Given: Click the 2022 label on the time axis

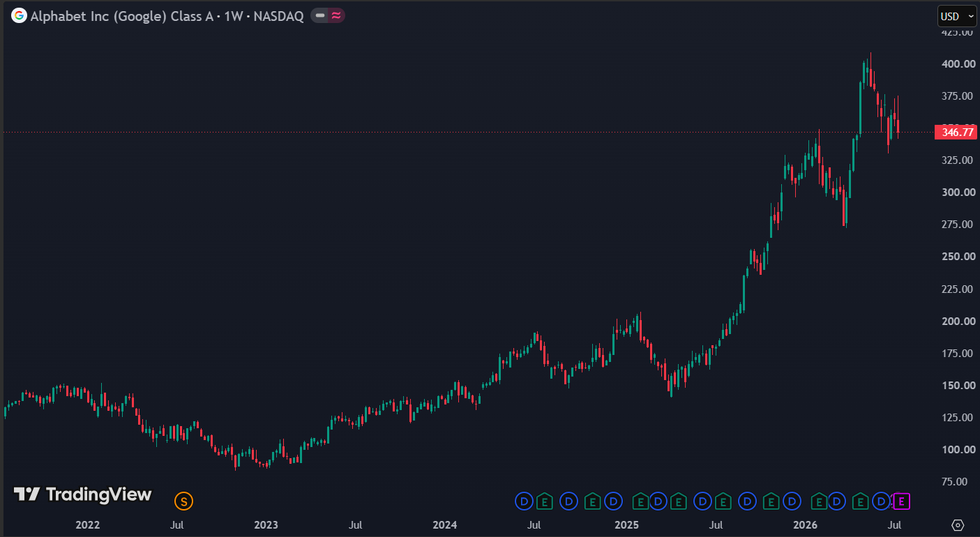Looking at the screenshot, I should click(87, 524).
